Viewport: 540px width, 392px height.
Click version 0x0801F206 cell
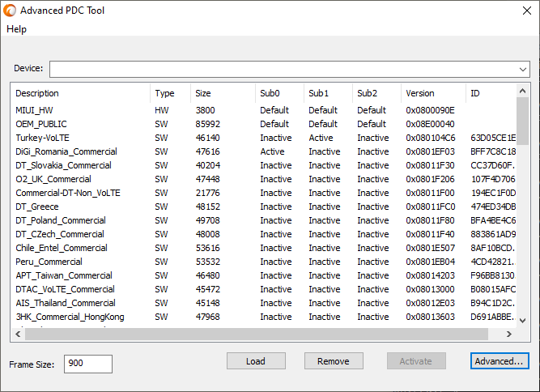coord(430,179)
